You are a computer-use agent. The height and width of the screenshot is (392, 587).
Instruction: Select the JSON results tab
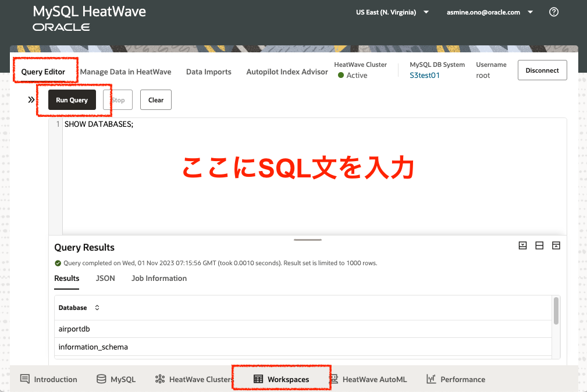click(x=105, y=278)
